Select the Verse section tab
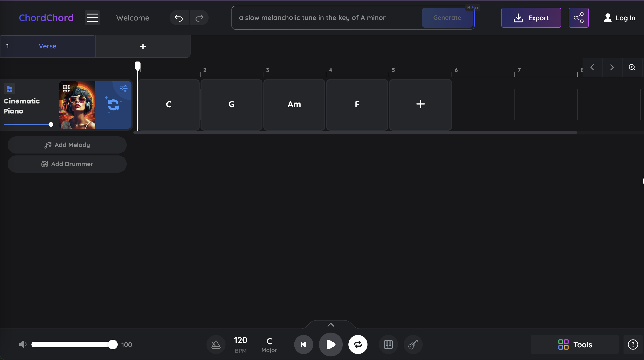 tap(47, 46)
